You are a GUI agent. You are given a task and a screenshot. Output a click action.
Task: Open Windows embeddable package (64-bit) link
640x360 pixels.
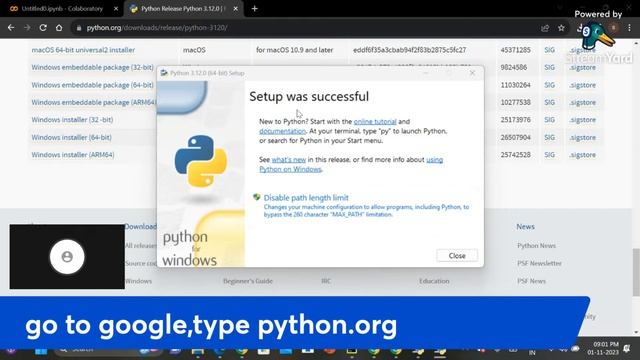(x=93, y=85)
